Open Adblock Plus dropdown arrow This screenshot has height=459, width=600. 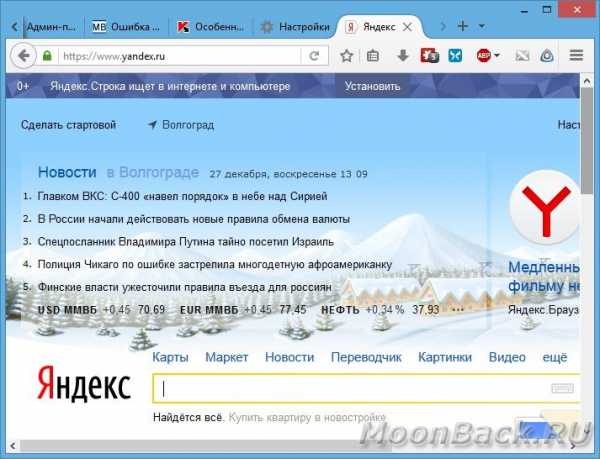[497, 56]
